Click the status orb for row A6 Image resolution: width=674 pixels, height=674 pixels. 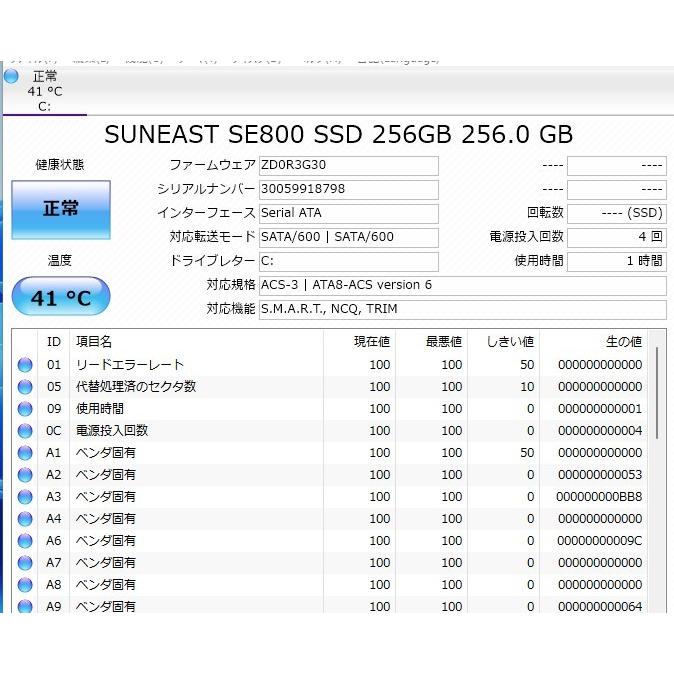click(x=25, y=541)
